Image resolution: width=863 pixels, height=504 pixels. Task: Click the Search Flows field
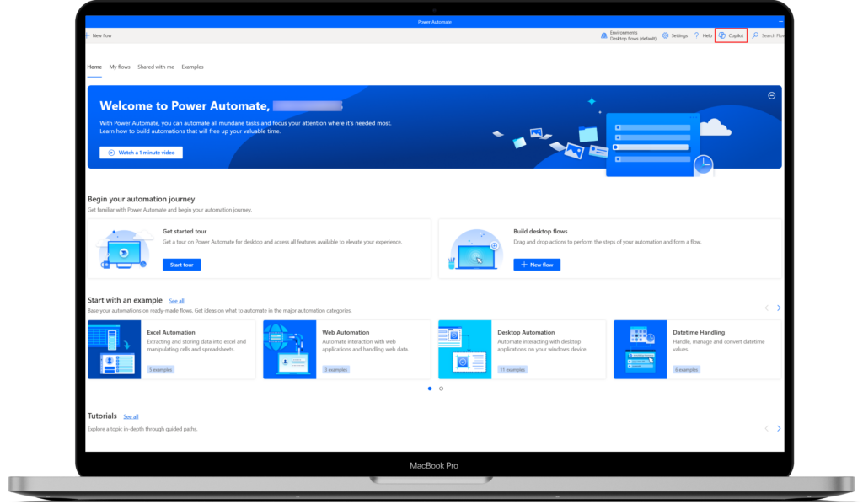tap(768, 35)
